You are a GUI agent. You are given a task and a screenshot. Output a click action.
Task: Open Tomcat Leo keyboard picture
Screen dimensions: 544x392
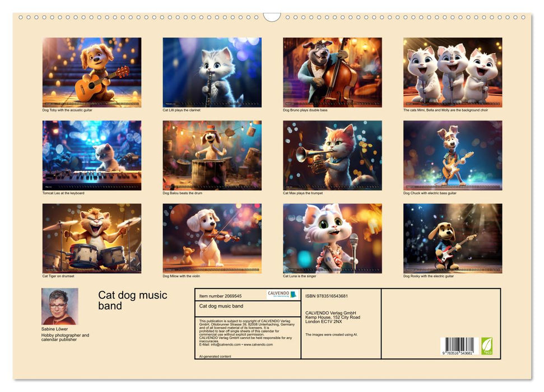pos(92,155)
